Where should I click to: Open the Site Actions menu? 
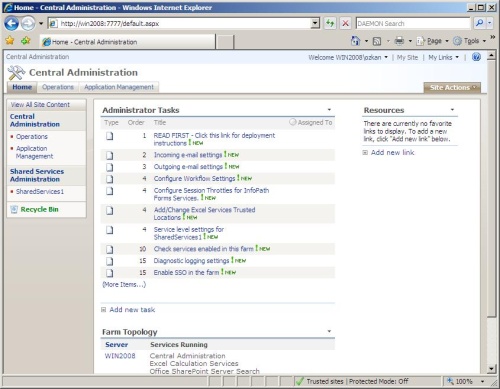click(x=452, y=87)
